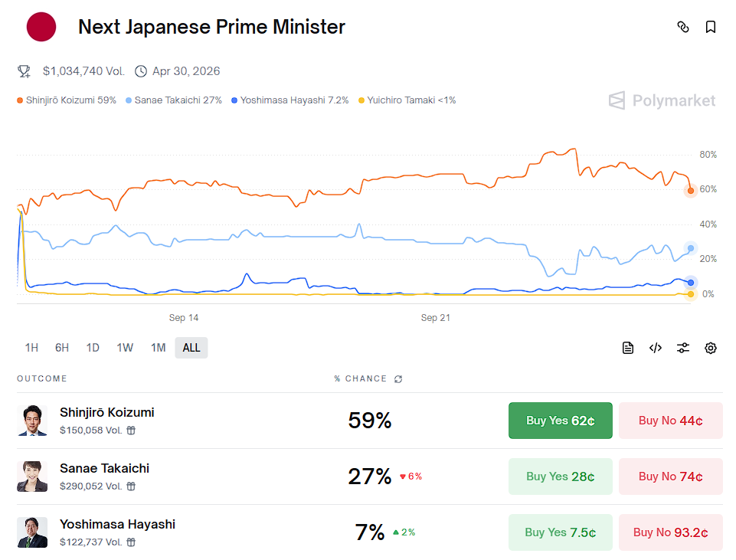Image resolution: width=736 pixels, height=560 pixels.
Task: Bookmark this market
Action: pos(711,28)
